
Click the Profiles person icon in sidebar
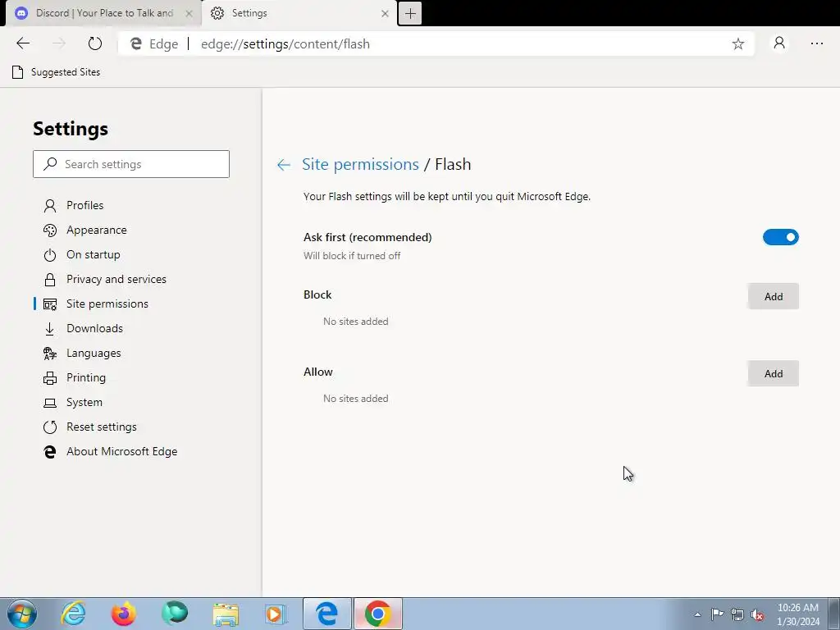(x=50, y=205)
